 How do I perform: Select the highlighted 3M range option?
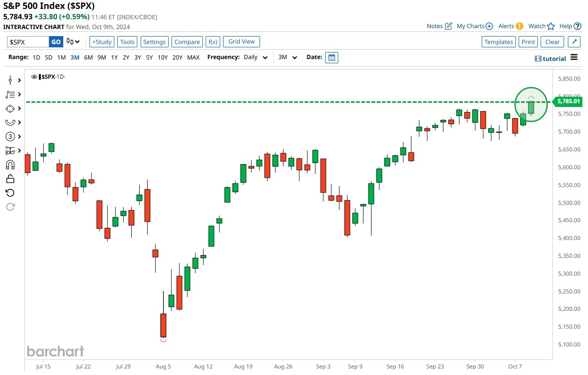point(75,57)
